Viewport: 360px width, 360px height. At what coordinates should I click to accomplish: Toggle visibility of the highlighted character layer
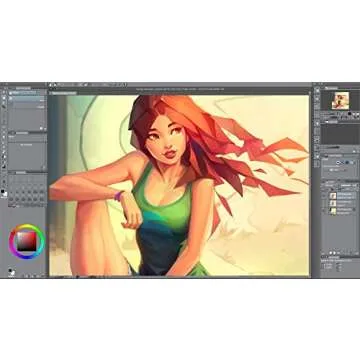point(323,196)
